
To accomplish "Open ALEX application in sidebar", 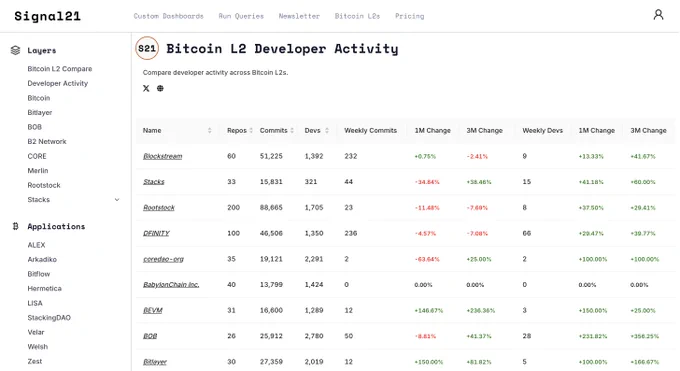I will [x=36, y=245].
